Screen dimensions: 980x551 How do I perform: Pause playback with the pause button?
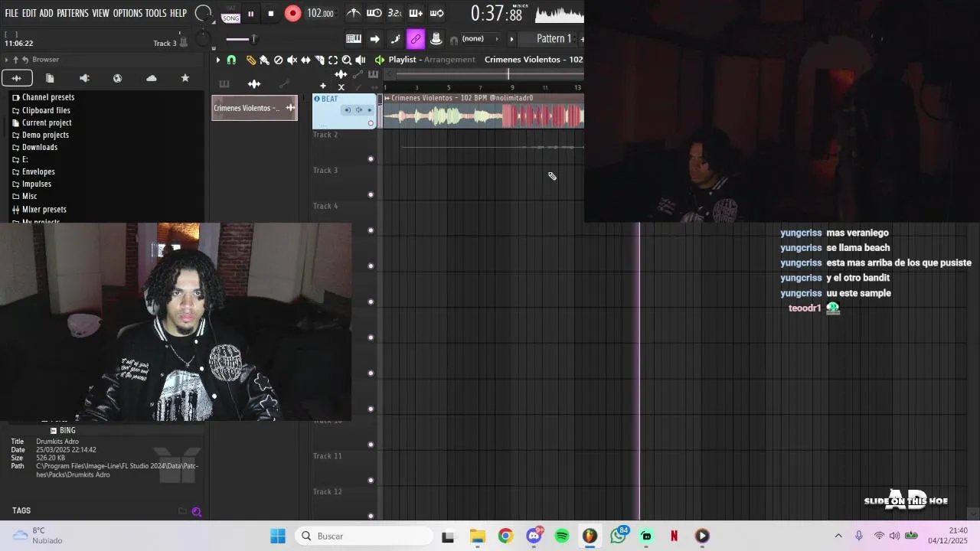(x=250, y=13)
